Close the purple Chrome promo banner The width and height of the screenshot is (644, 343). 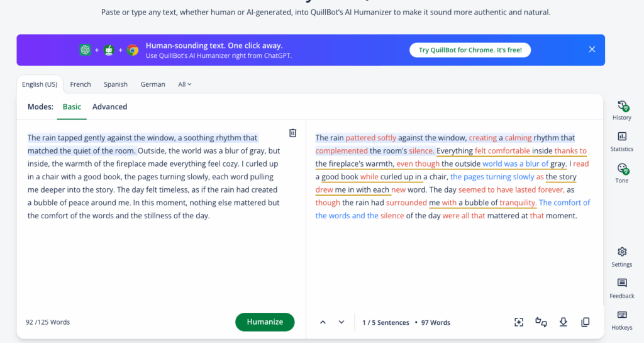[x=592, y=49]
